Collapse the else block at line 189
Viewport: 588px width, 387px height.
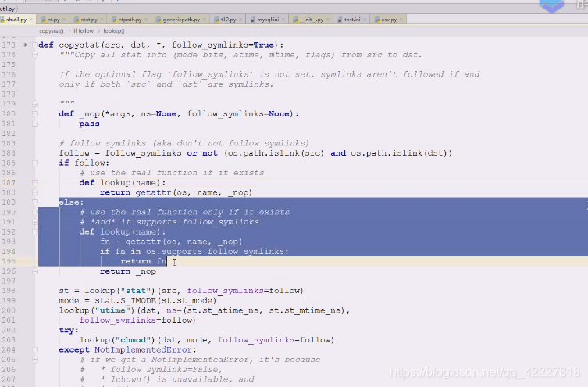(x=35, y=202)
